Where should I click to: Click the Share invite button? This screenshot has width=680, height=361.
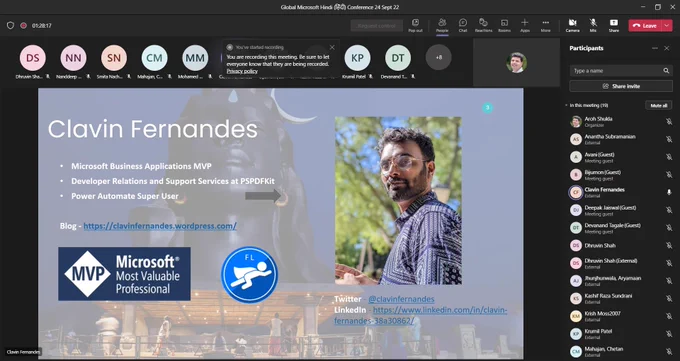621,86
